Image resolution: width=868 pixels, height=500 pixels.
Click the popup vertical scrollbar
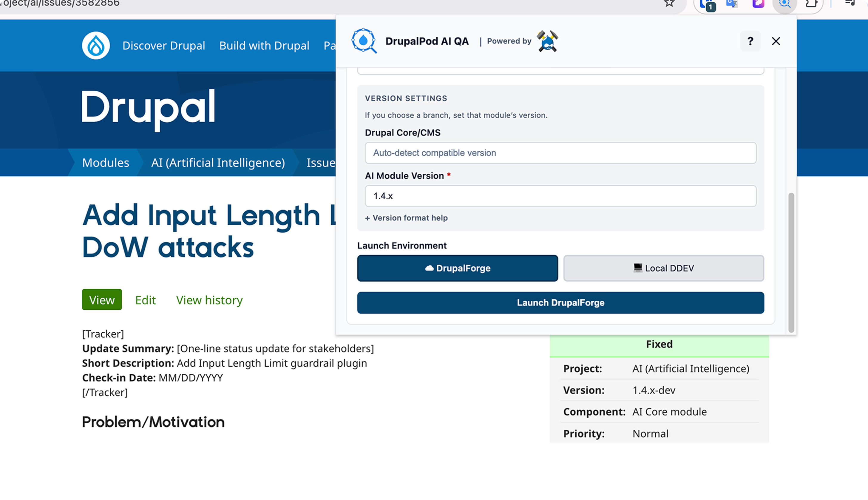(x=791, y=263)
